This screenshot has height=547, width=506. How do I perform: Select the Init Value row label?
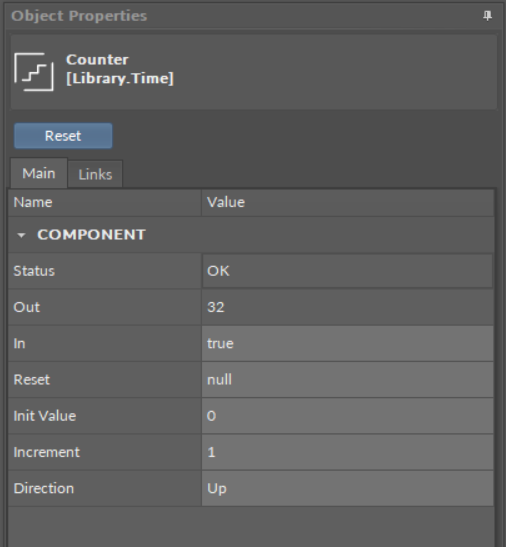[45, 416]
